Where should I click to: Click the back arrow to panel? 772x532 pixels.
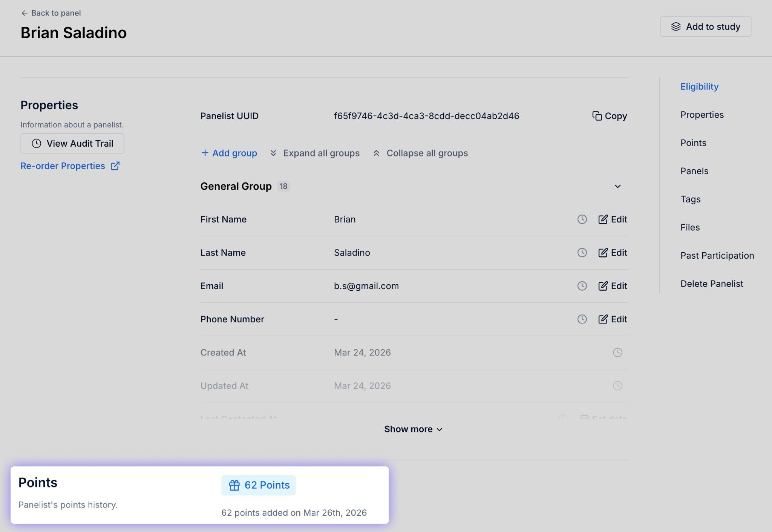coord(25,13)
